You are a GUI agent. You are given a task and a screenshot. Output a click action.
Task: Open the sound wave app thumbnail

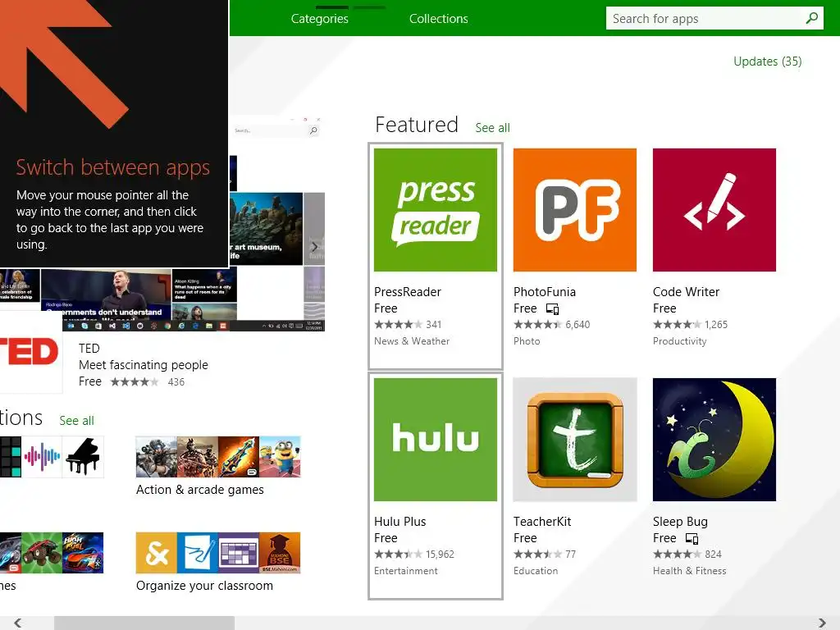coord(42,457)
